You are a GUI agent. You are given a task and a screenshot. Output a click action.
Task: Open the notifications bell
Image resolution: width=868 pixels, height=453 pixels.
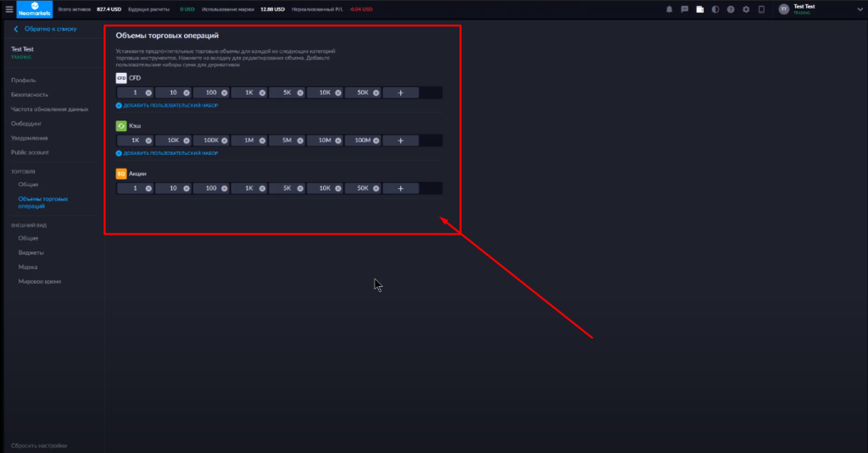point(670,9)
